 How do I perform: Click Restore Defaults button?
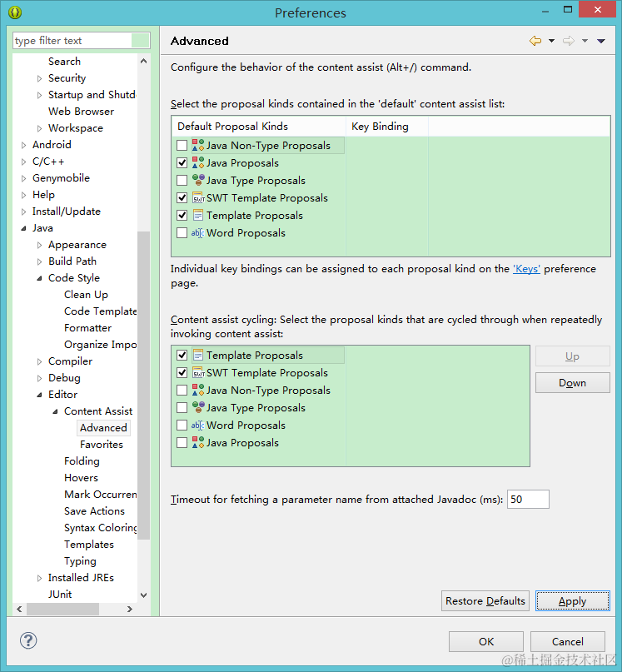485,601
